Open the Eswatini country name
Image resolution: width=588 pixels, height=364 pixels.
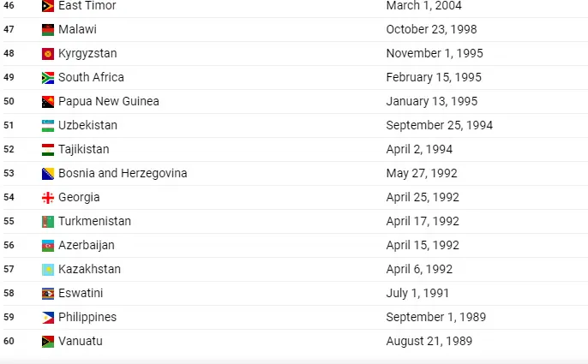[x=81, y=293]
